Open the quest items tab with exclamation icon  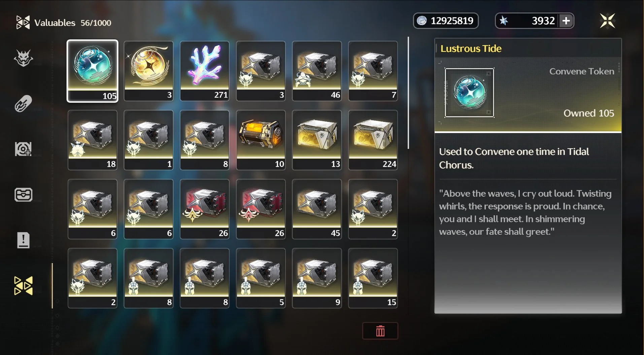23,240
